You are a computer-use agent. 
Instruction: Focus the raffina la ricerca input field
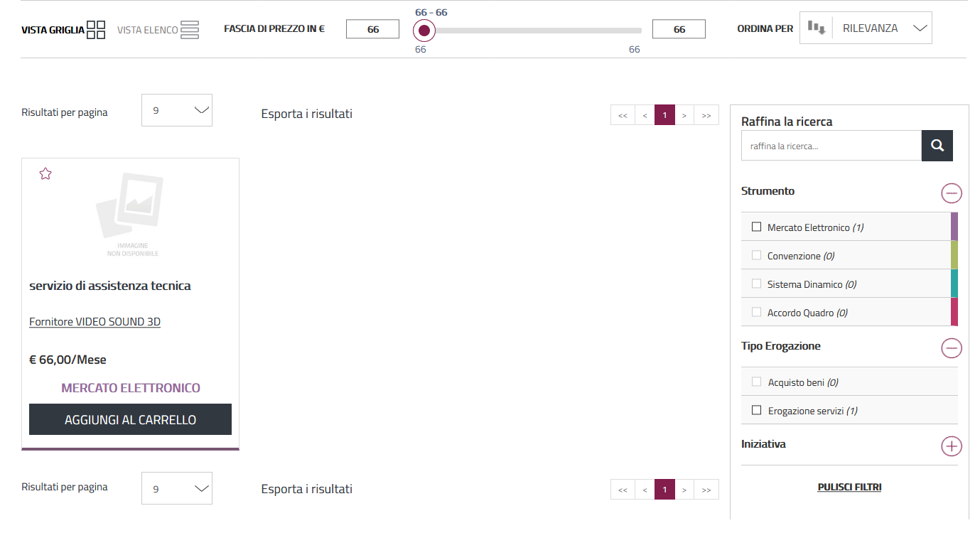831,146
